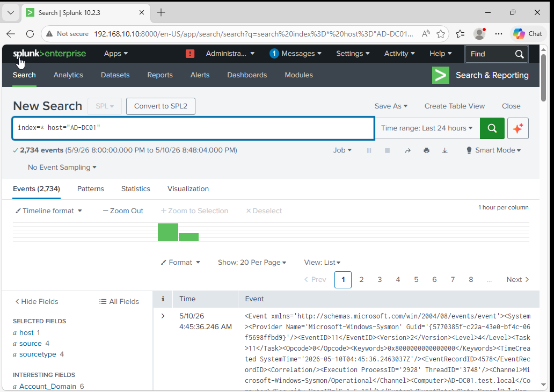Open the Job dropdown
This screenshot has height=392, width=554.
pyautogui.click(x=342, y=150)
